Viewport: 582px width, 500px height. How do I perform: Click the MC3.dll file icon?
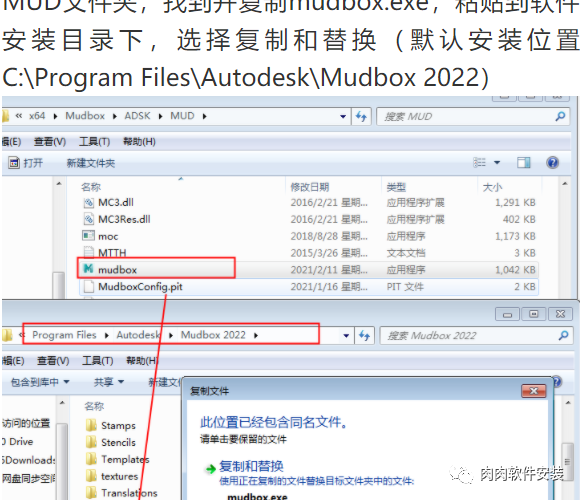(x=88, y=203)
